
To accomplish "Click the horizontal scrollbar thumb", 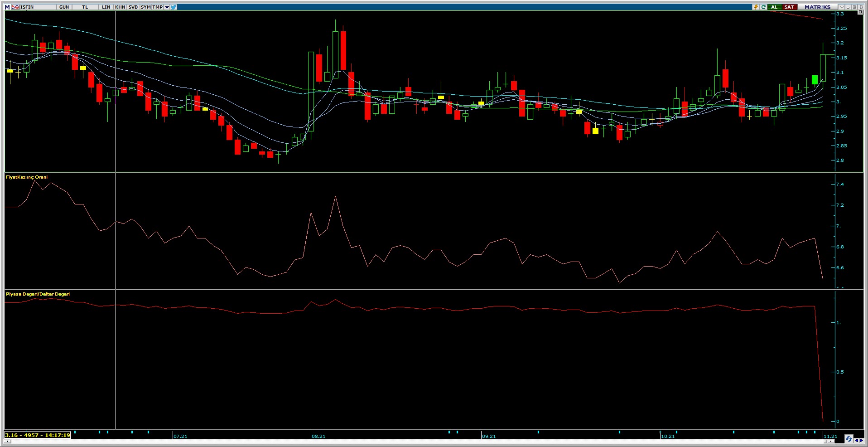I will pyautogui.click(x=825, y=441).
